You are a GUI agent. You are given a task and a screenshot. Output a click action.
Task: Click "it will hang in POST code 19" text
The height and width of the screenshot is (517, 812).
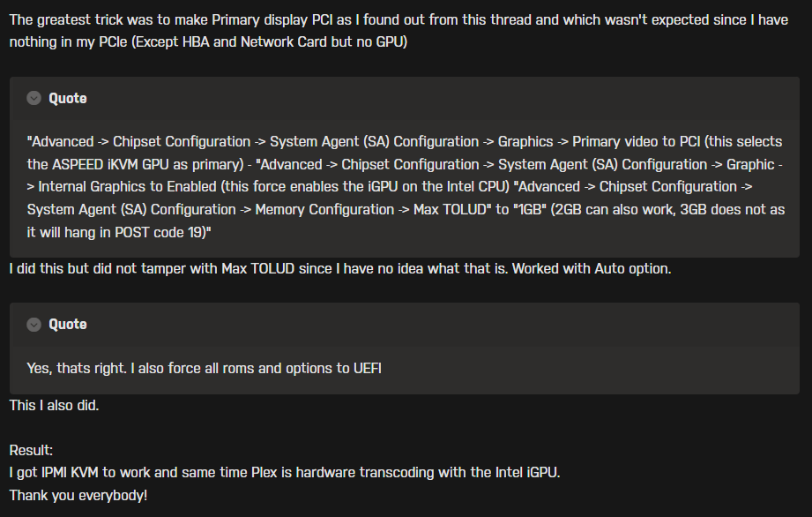coord(117,233)
